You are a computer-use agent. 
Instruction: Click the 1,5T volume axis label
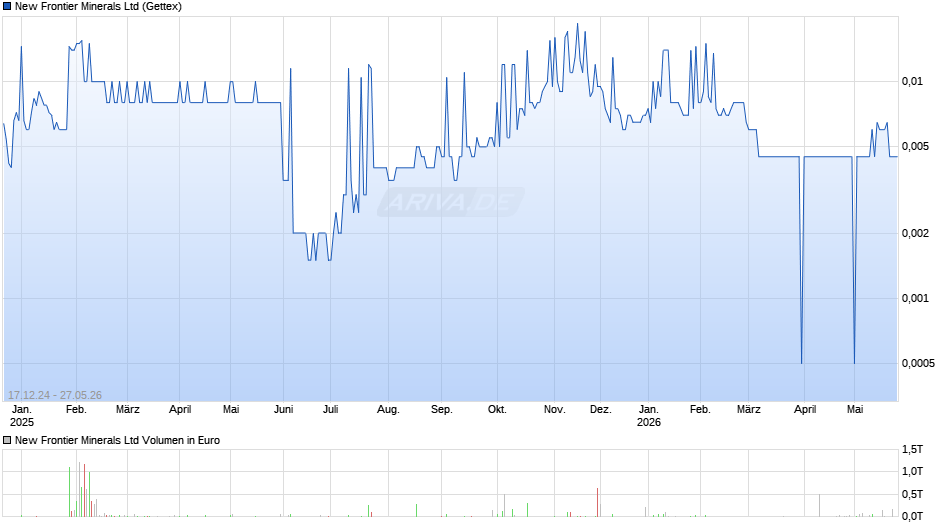pyautogui.click(x=912, y=449)
